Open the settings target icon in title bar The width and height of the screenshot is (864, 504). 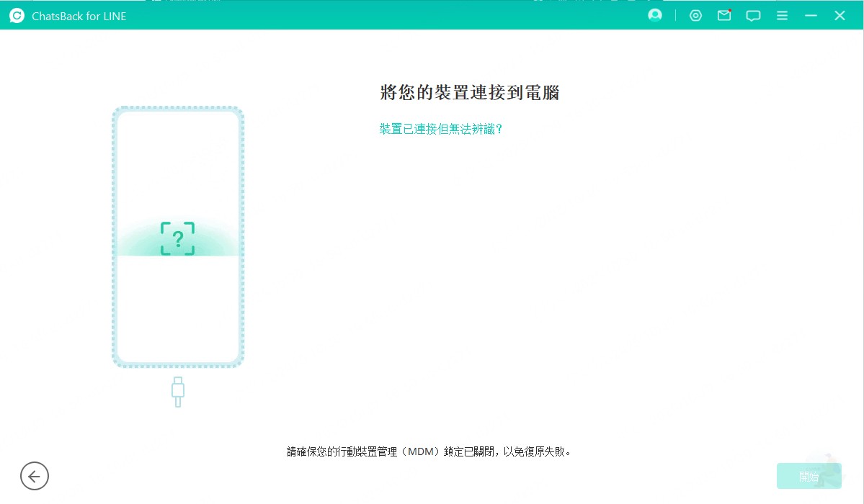point(695,16)
